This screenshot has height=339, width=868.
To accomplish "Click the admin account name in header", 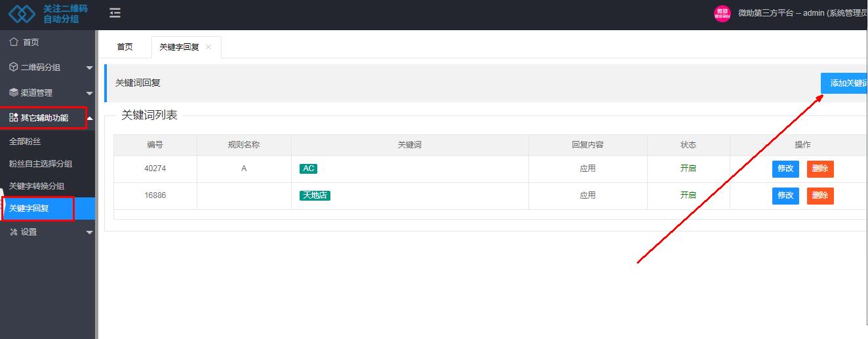I will click(802, 13).
